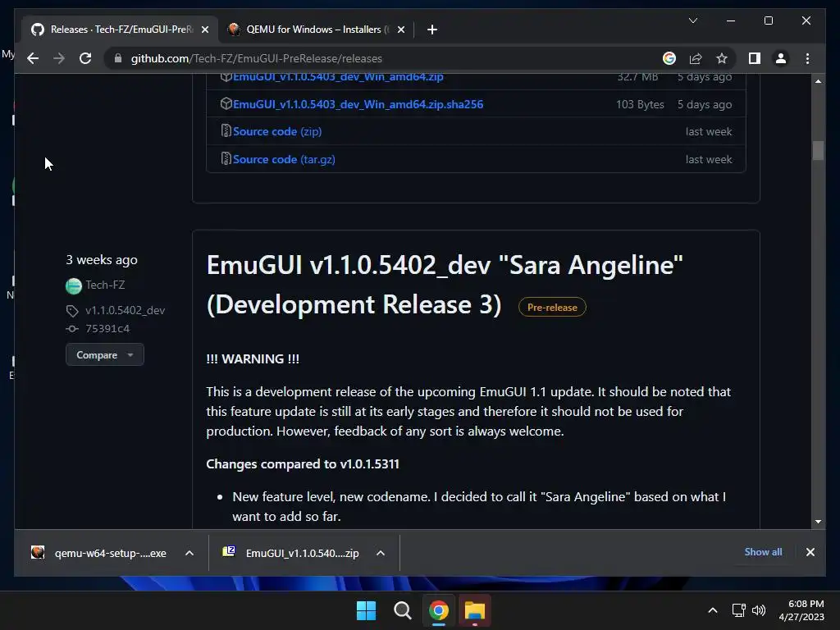Screen dimensions: 840x630
Task: Open downloaded qemu-w64-setup exe file
Action: (99, 553)
